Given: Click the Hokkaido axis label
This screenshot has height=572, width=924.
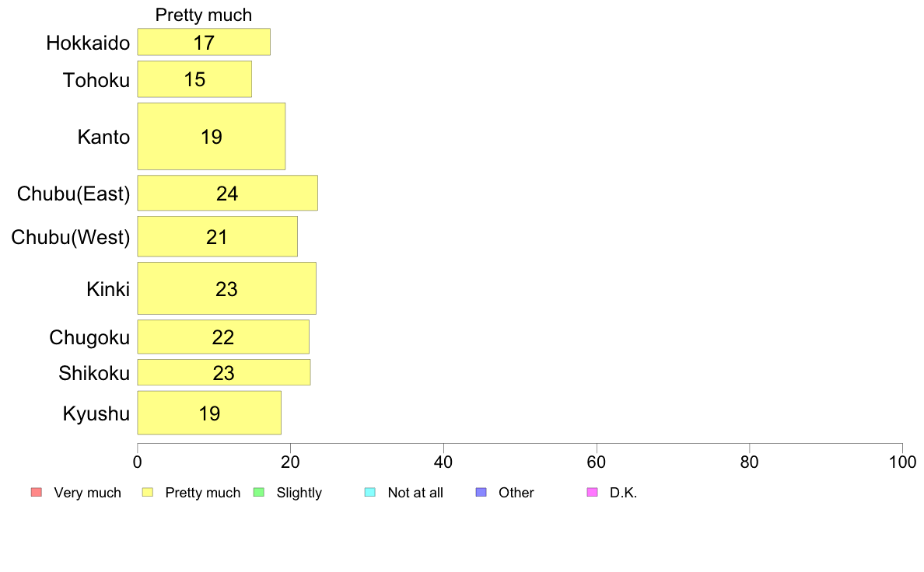Looking at the screenshot, I should click(x=88, y=43).
